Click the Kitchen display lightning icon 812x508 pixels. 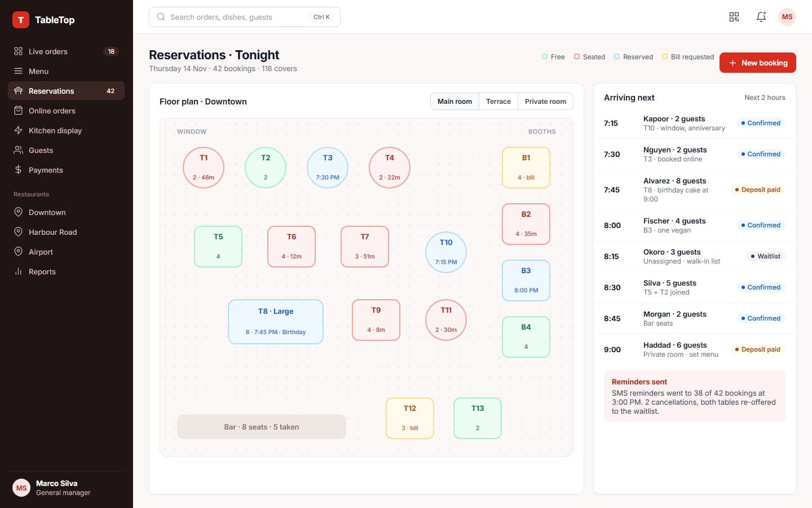pyautogui.click(x=18, y=130)
